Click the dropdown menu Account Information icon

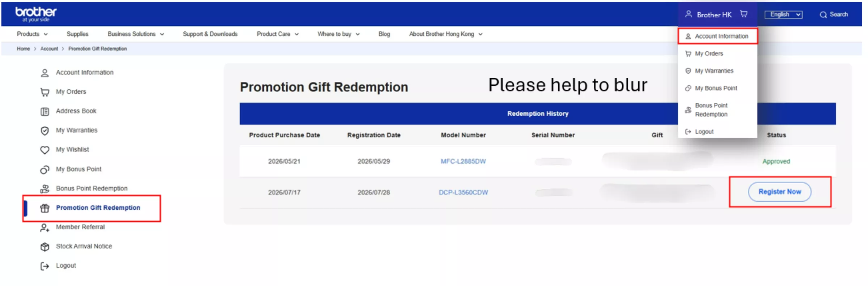tap(688, 36)
